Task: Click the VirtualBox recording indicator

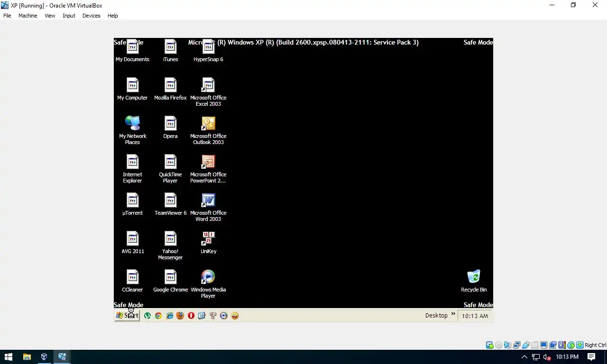Action: [553, 345]
